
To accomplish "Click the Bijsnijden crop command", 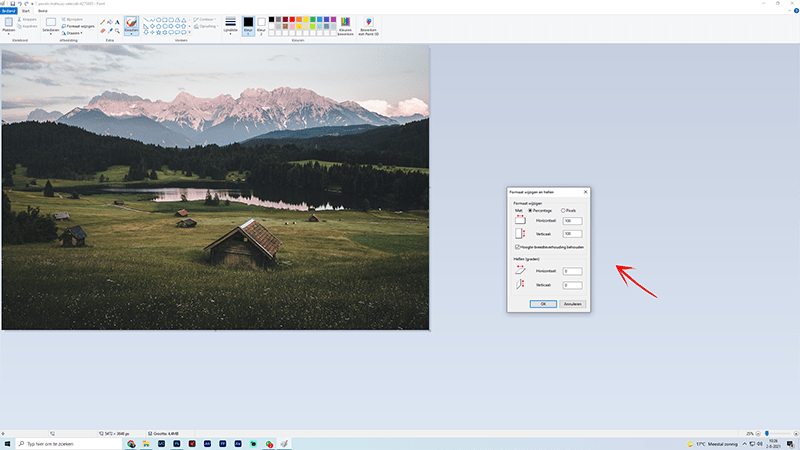I will [x=72, y=19].
